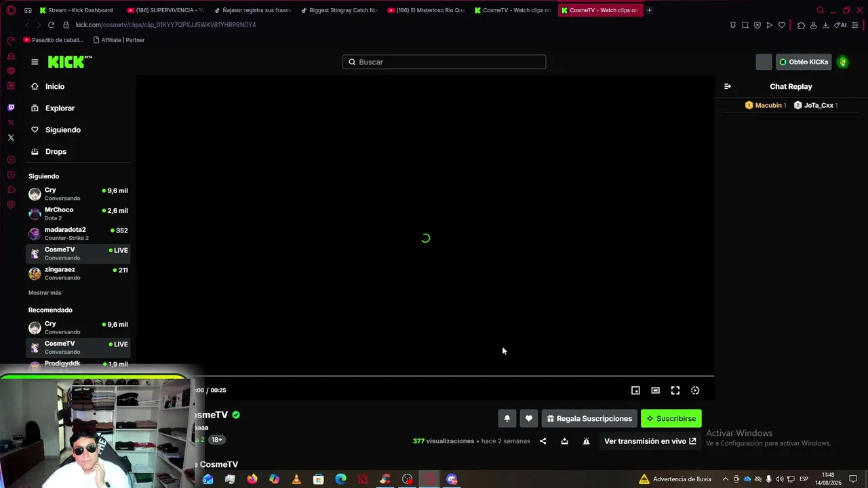
Task: Reload the page with refresh icon
Action: pyautogui.click(x=51, y=25)
